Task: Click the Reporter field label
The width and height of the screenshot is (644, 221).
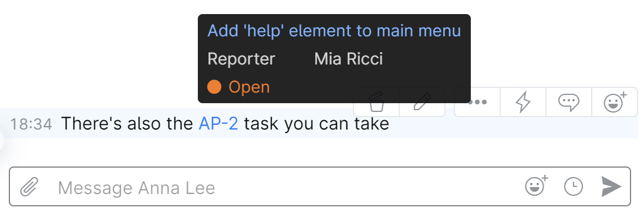Action: (x=241, y=59)
